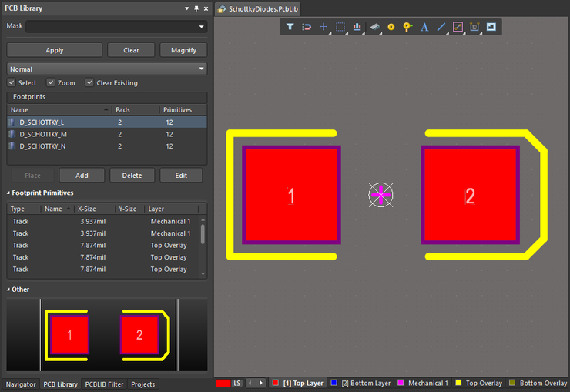Select the Bottom Overlay layer tab
570x392 pixels.
click(538, 383)
